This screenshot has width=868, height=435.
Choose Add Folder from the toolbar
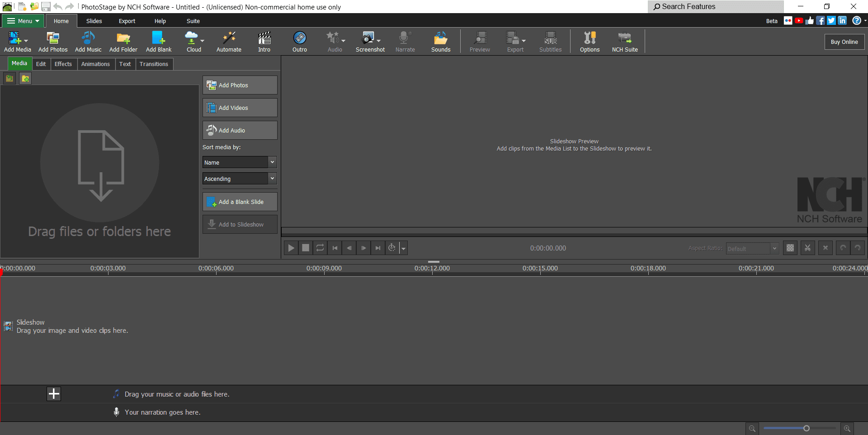tap(123, 42)
